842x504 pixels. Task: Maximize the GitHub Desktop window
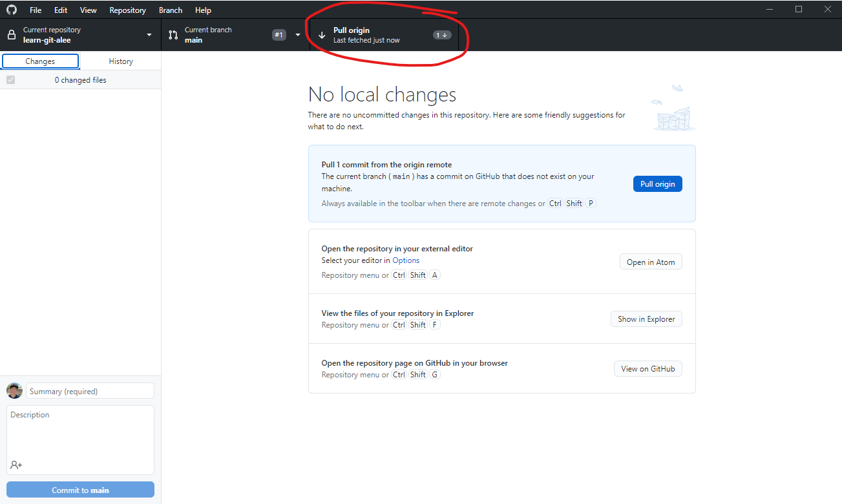point(799,9)
